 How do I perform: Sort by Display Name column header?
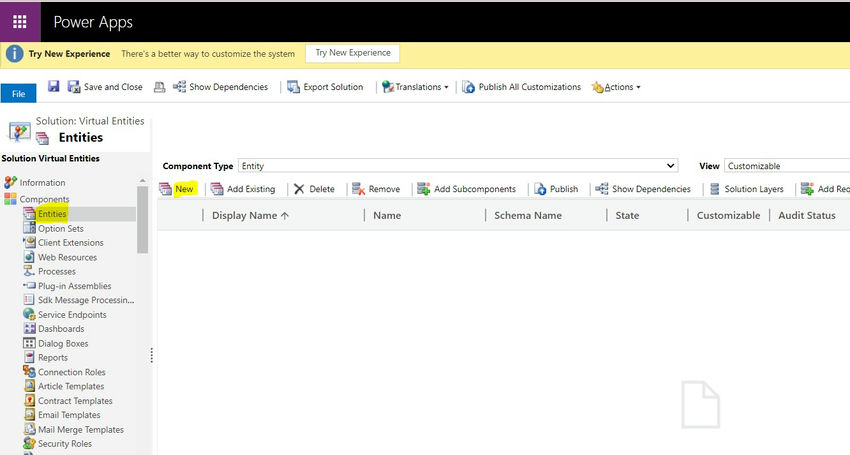[250, 215]
